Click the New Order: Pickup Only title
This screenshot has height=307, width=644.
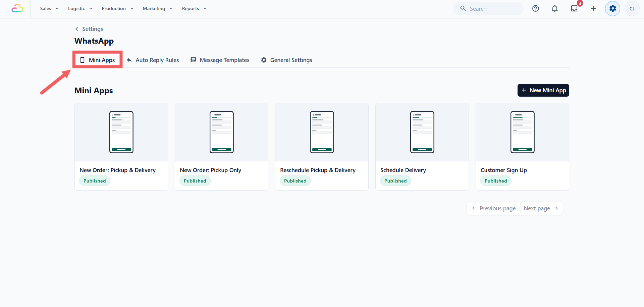pyautogui.click(x=211, y=170)
